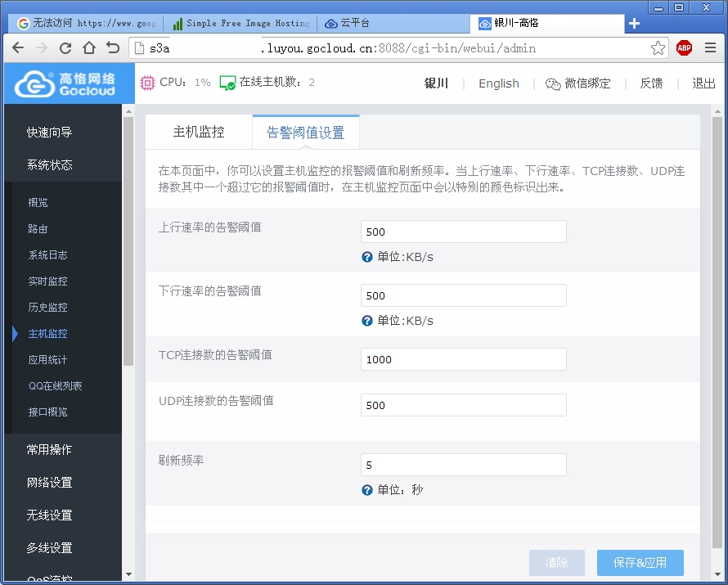Bookmark the page with the star icon
The height and width of the screenshot is (585, 728).
click(x=658, y=47)
